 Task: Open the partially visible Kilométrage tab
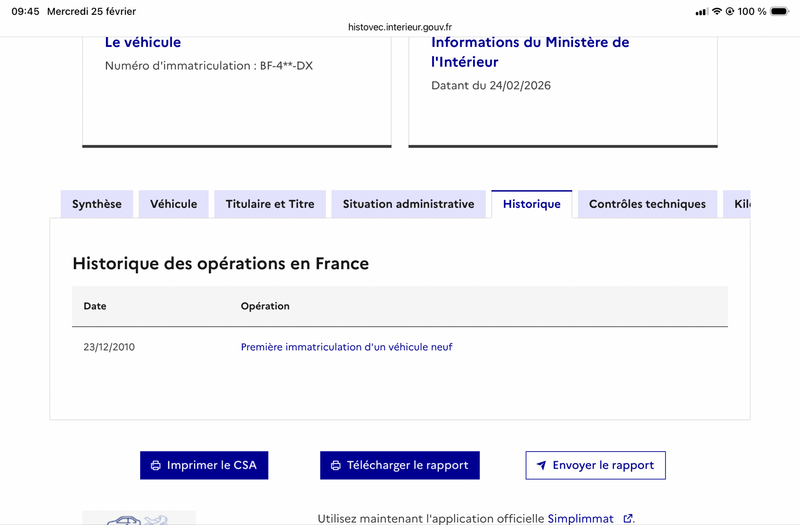(737, 204)
